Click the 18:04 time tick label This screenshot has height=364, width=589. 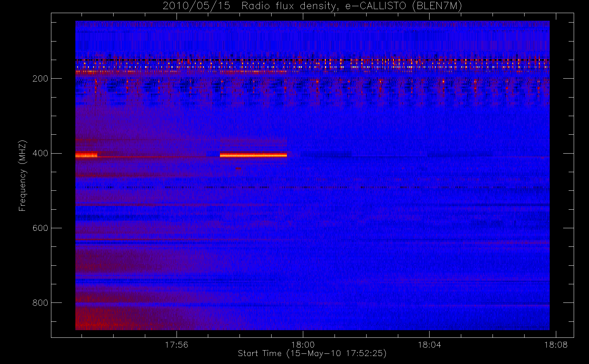[429, 345]
